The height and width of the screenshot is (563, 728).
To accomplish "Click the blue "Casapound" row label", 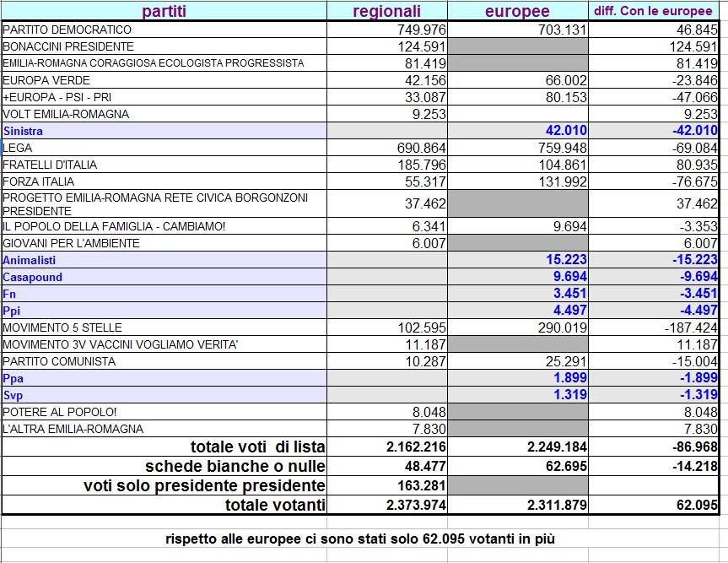I will pyautogui.click(x=32, y=278).
